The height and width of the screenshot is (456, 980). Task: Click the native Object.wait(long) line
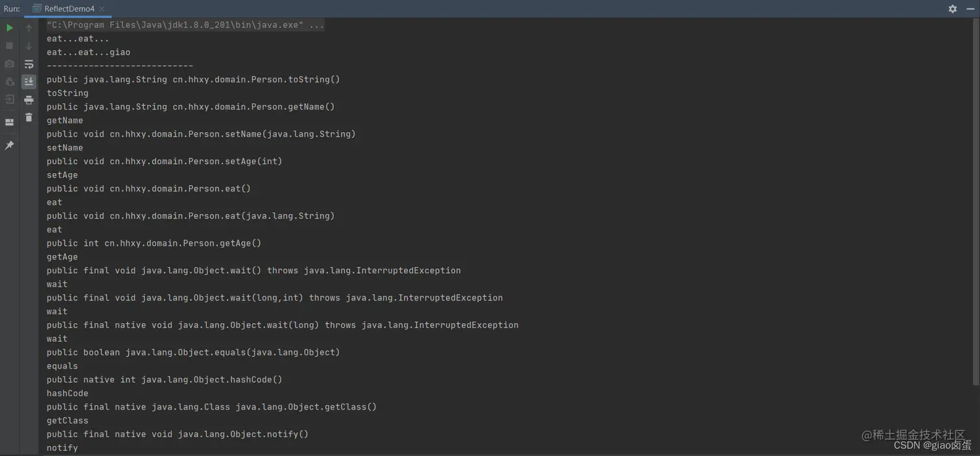click(x=283, y=324)
